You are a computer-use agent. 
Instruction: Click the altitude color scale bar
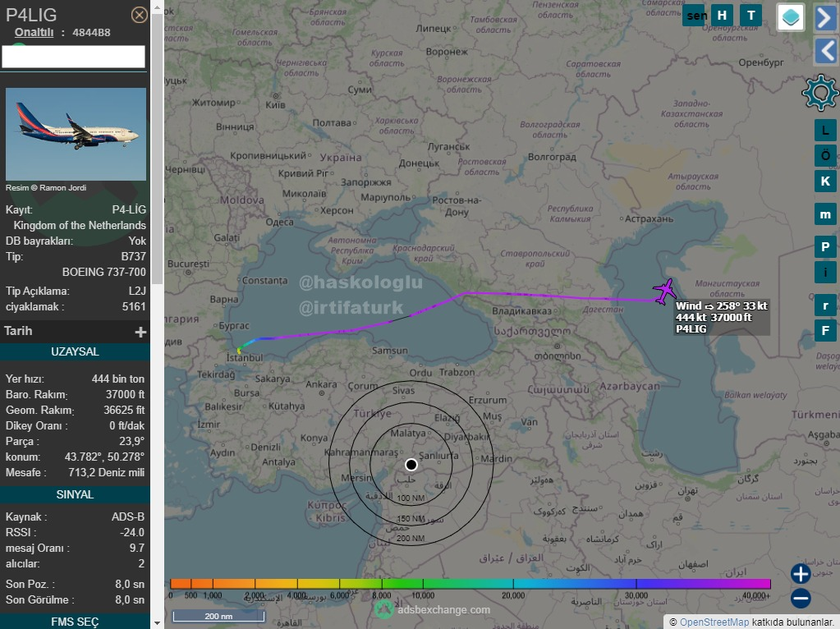(x=470, y=584)
